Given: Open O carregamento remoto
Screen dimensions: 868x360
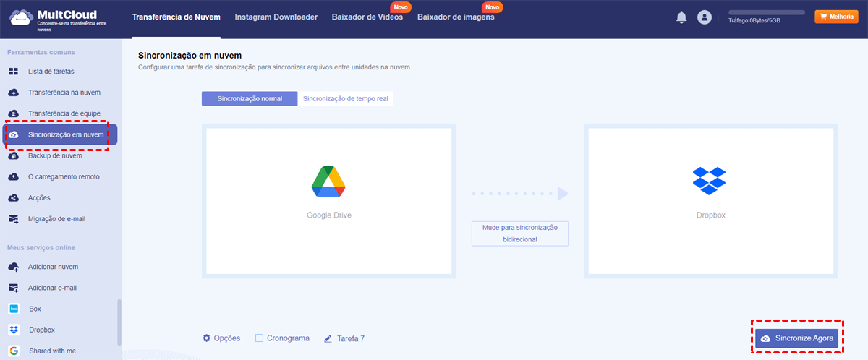Looking at the screenshot, I should tap(64, 176).
